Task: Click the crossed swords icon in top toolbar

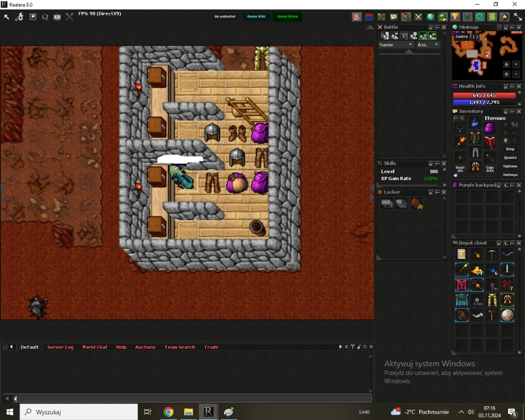Action: tap(418, 16)
